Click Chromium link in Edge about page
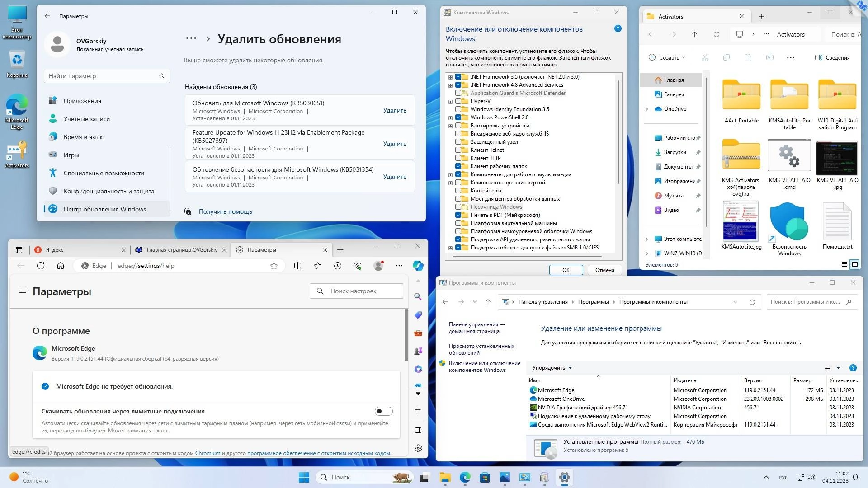The height and width of the screenshot is (488, 868). pos(208,453)
